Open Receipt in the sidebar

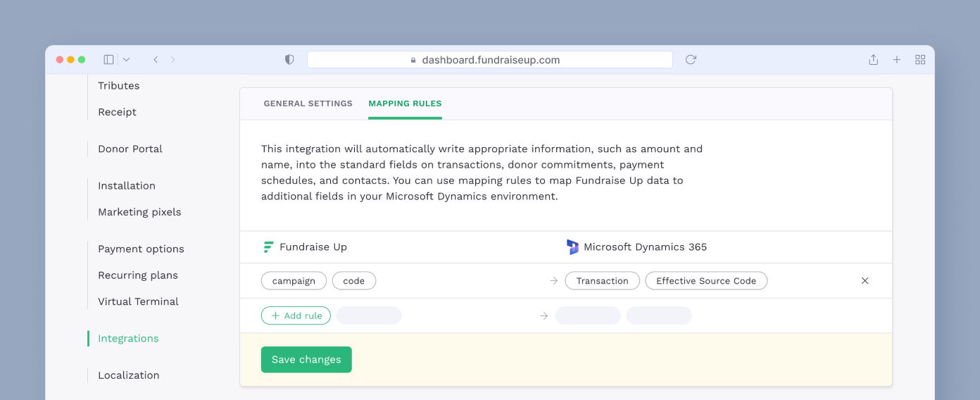[x=118, y=112]
